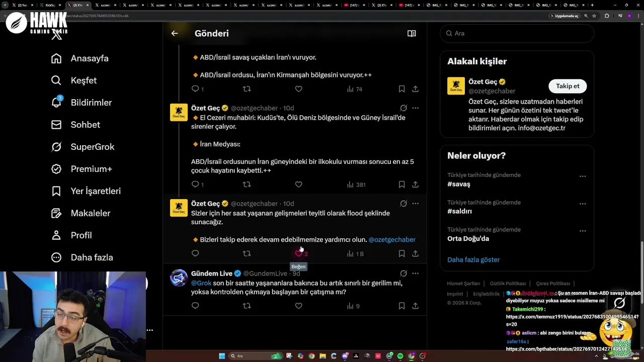The width and height of the screenshot is (644, 362).
Task: Switch to the KickSi browser tab
Action: click(x=50, y=5)
